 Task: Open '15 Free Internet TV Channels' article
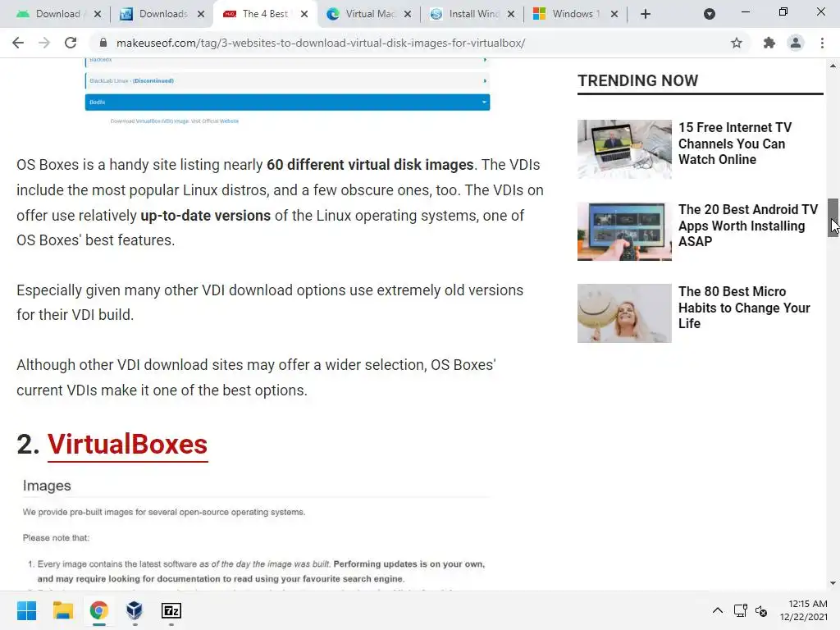735,144
